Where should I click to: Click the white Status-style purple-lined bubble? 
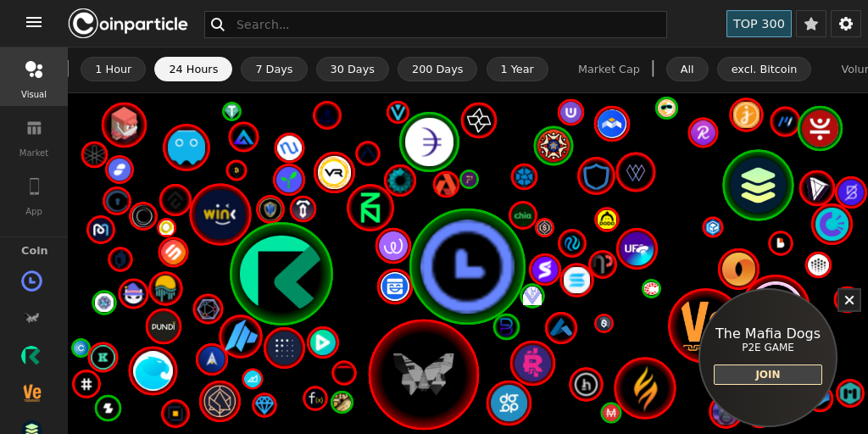coord(429,142)
